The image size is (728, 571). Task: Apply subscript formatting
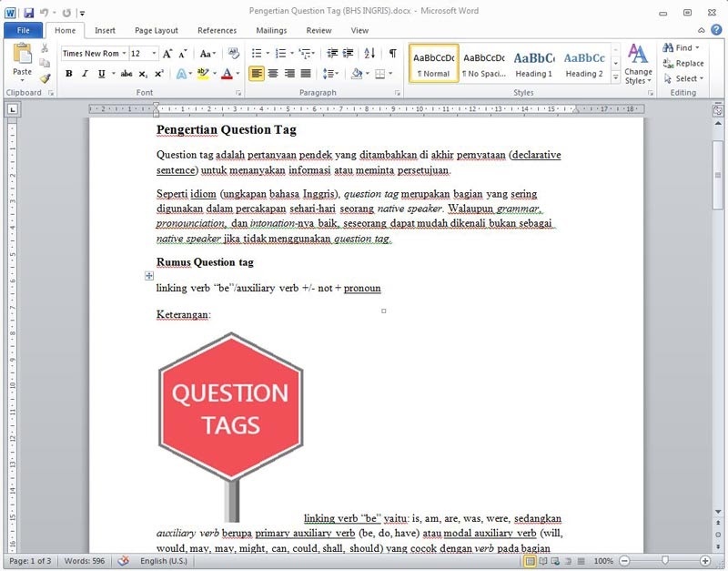pos(143,73)
